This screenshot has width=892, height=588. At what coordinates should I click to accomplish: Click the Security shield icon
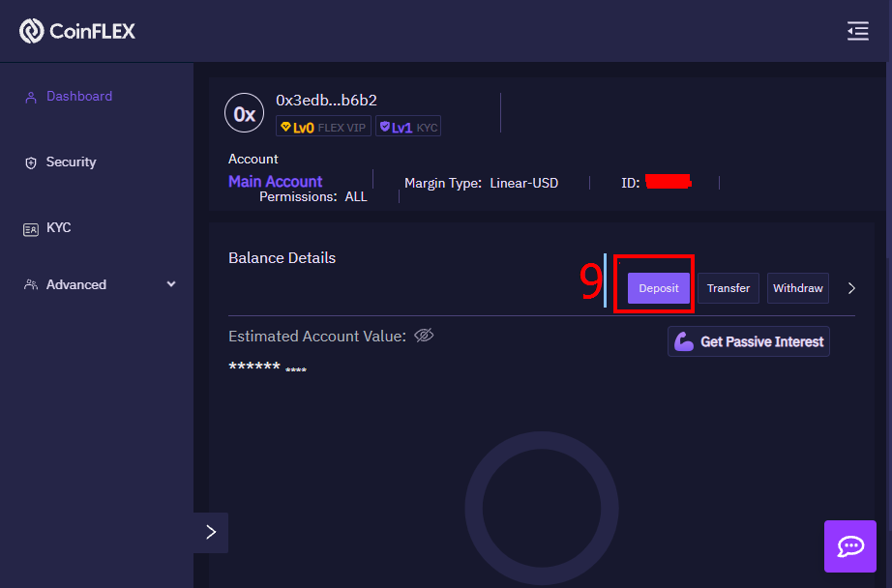click(31, 163)
